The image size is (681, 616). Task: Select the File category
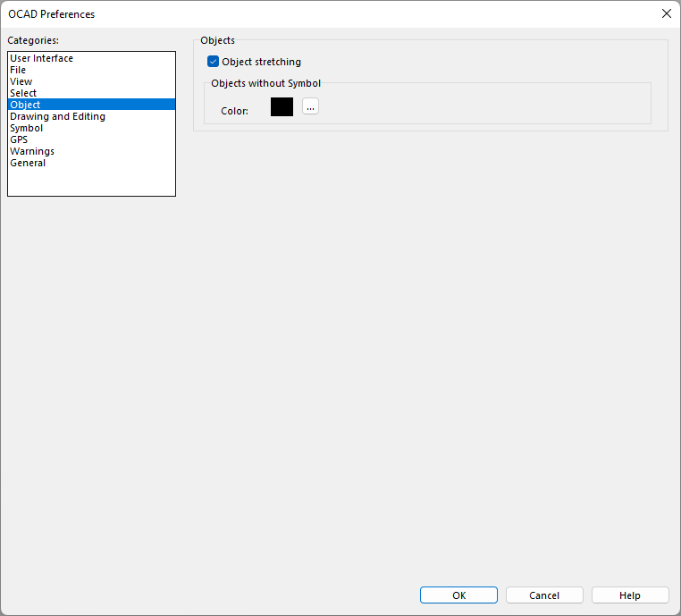point(92,70)
